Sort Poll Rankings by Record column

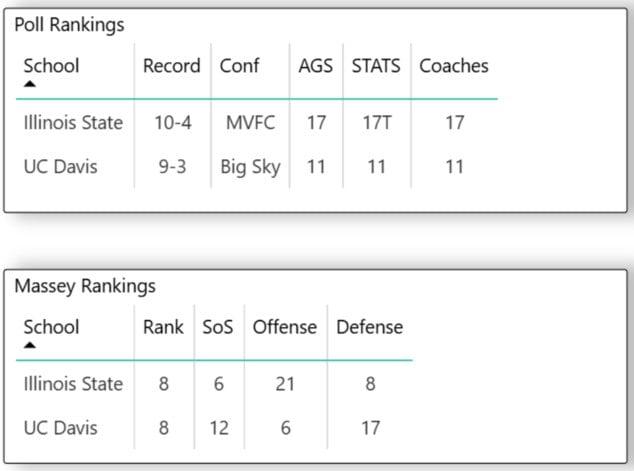point(172,66)
